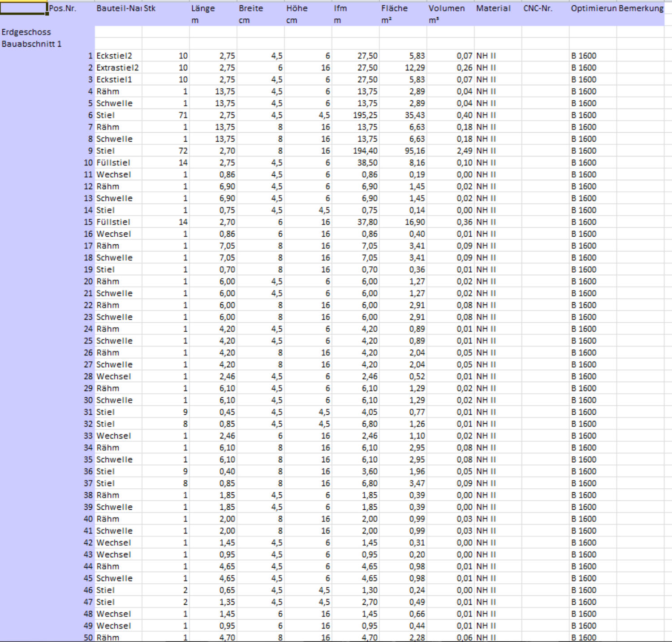
Task: Select 'B 1600' in row 25
Action: tap(593, 341)
